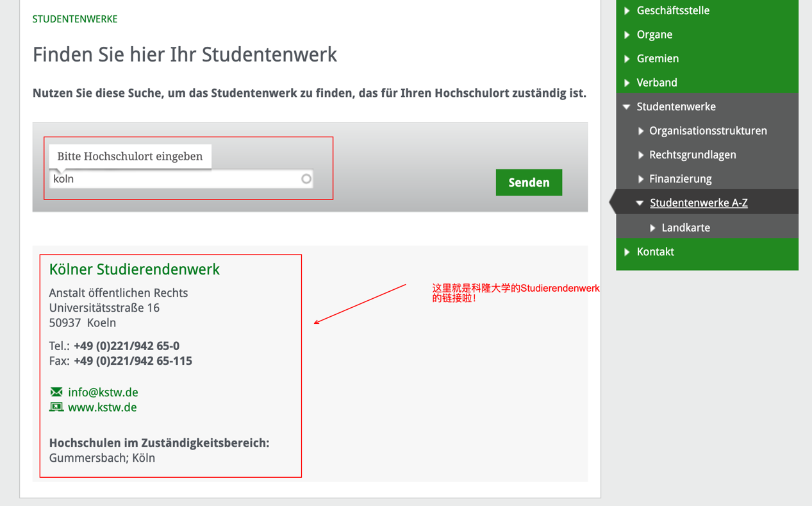Click the Kölner Studierendenwerk heading
Viewport: 812px width, 506px height.
pos(135,269)
